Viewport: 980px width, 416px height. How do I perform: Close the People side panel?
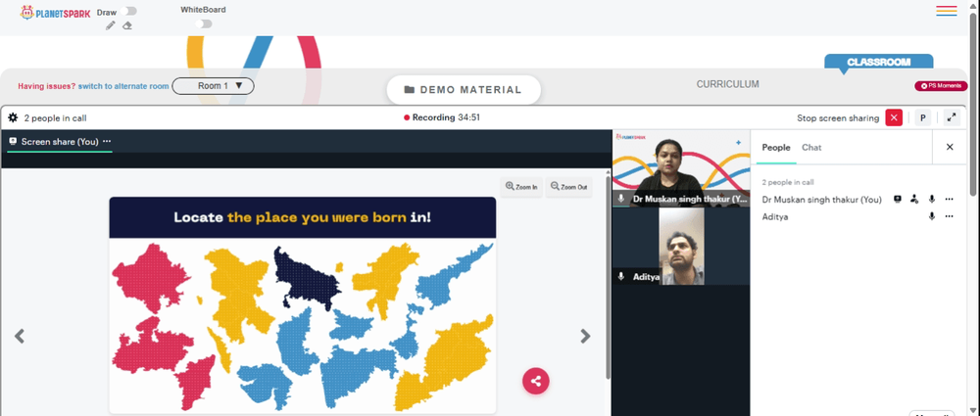click(x=950, y=148)
